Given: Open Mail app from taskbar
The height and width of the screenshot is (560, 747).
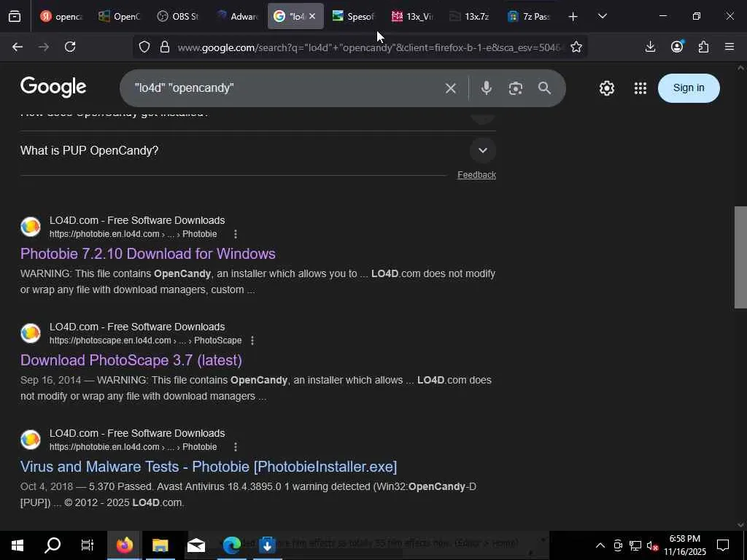Looking at the screenshot, I should point(196,545).
